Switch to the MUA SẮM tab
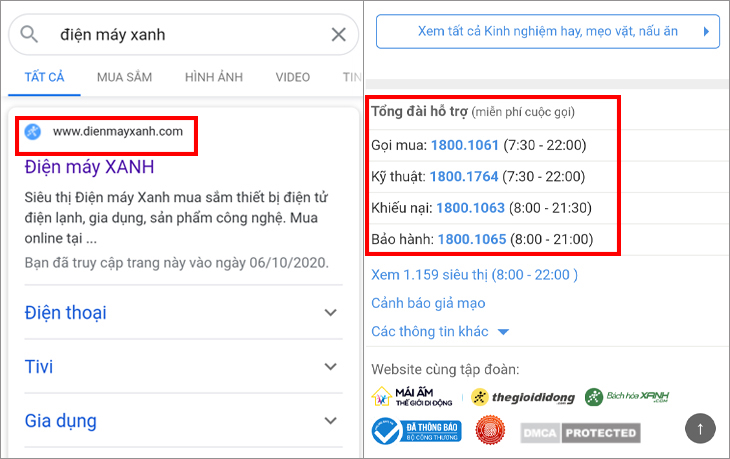The image size is (730, 459). pos(124,77)
